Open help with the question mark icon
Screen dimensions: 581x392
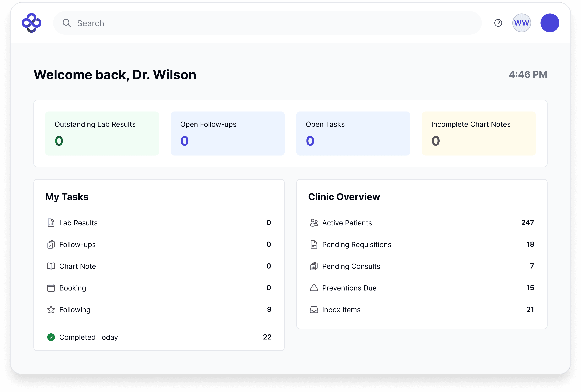click(x=498, y=23)
